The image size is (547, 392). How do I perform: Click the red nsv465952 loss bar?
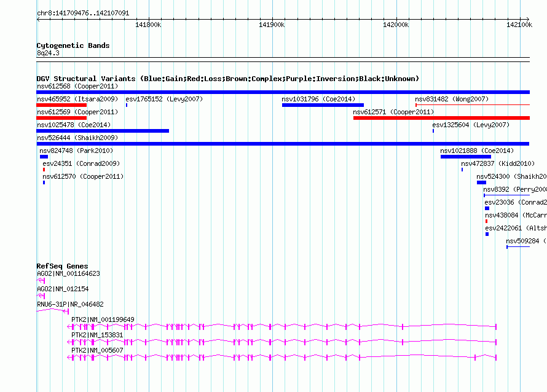point(61,105)
